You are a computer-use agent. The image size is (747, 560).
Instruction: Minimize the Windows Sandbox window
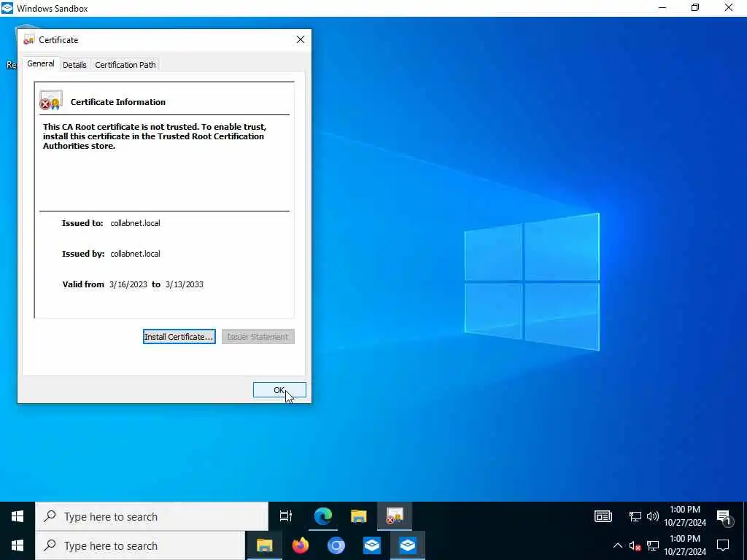pos(662,8)
